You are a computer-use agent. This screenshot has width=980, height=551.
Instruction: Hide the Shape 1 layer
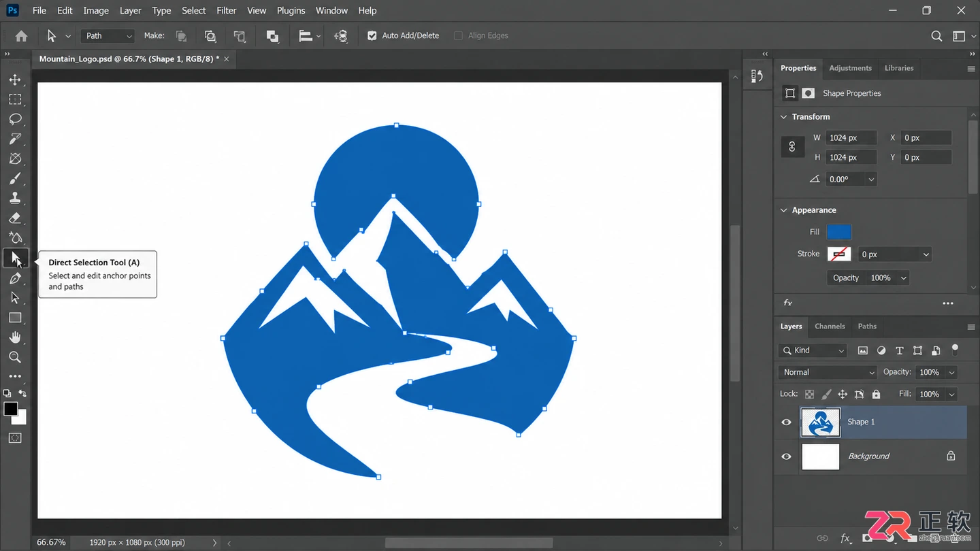coord(787,422)
